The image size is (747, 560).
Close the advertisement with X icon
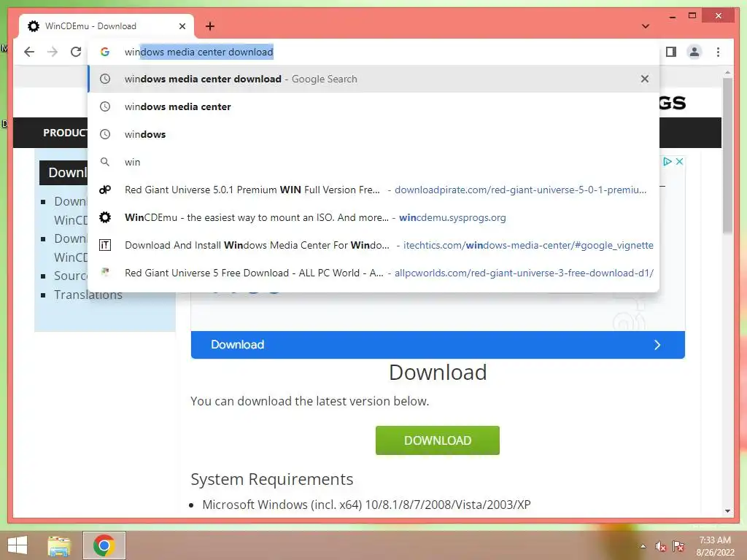point(680,161)
